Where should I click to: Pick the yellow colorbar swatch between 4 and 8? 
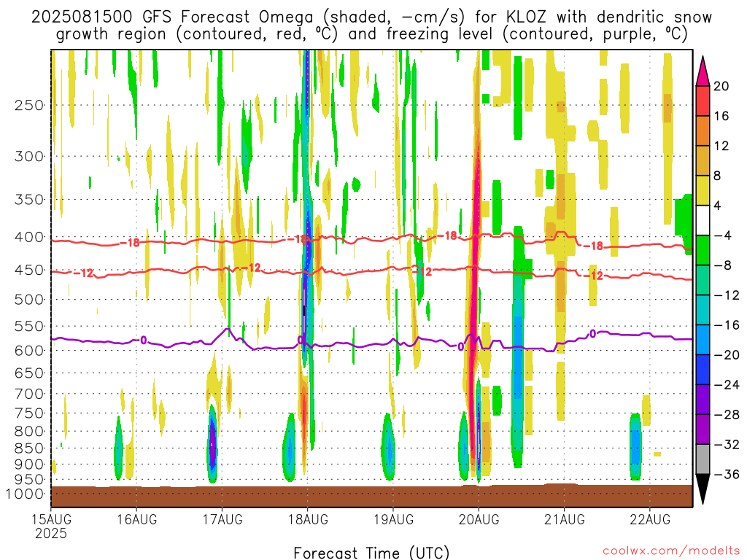tap(703, 190)
